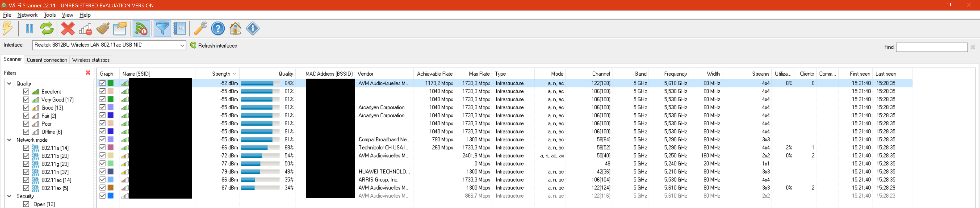Toggle the Very Good [17] filter checkbox
This screenshot has width=980, height=208.
tap(26, 100)
